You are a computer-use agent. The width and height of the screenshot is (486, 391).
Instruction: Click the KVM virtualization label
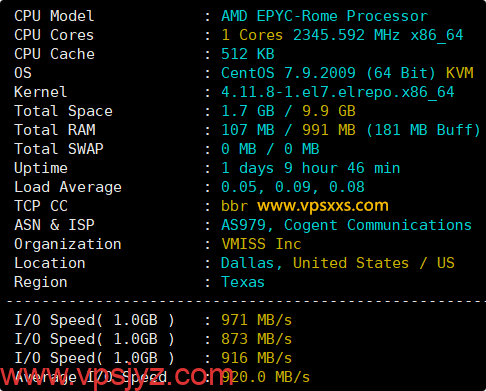click(x=459, y=73)
